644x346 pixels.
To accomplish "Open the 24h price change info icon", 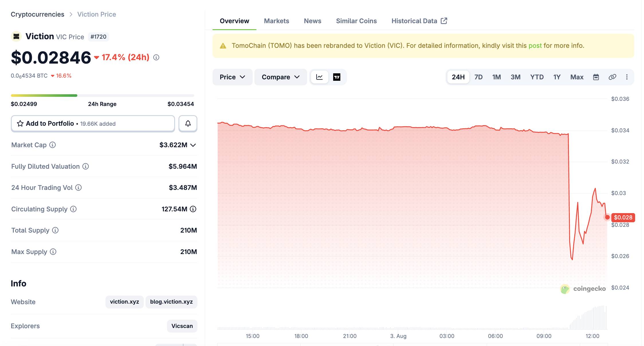I will pyautogui.click(x=156, y=57).
